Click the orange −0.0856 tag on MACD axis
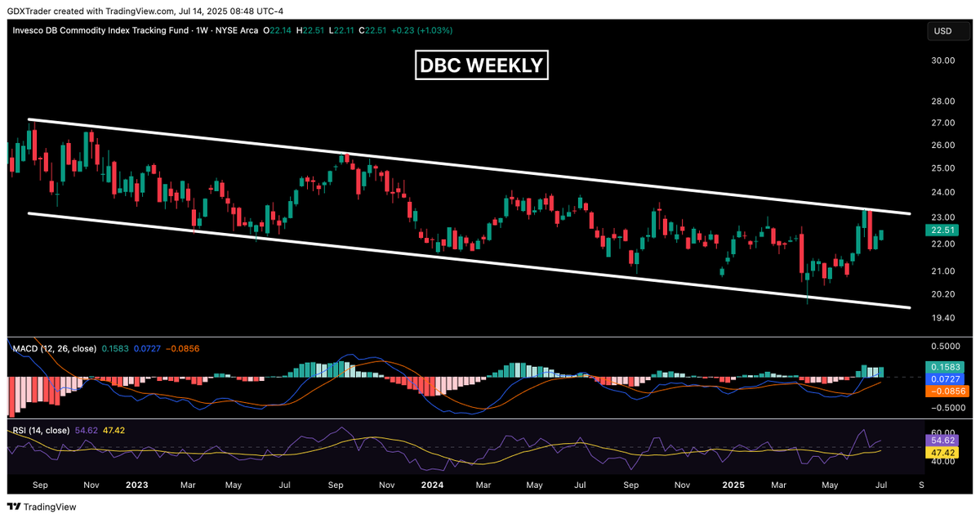The width and height of the screenshot is (980, 519). click(946, 392)
